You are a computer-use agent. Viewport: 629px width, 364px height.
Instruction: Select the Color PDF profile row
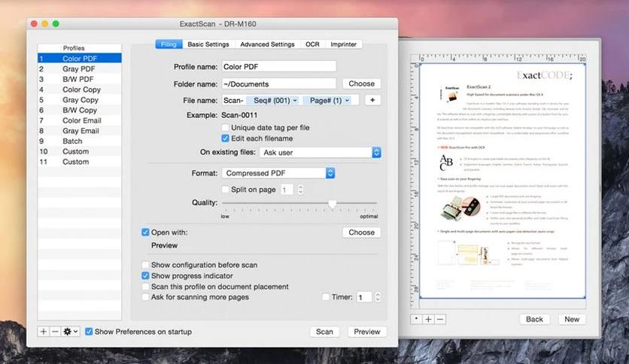tap(80, 59)
